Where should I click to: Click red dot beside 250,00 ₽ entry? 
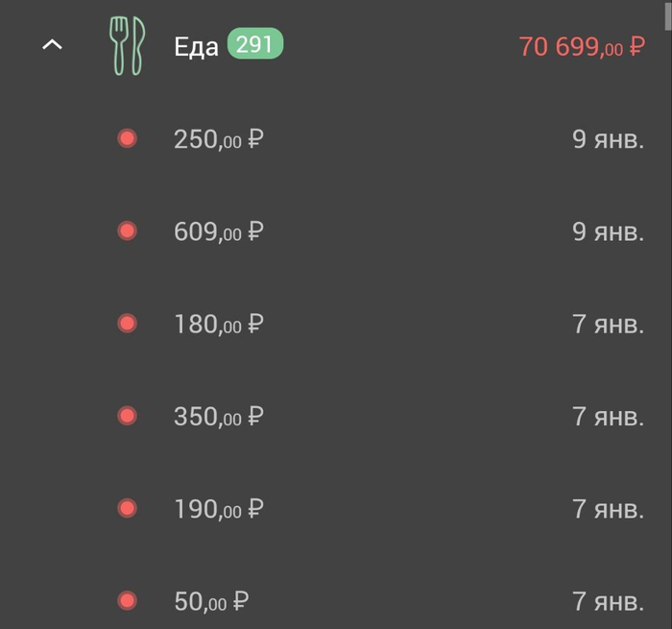(x=127, y=139)
